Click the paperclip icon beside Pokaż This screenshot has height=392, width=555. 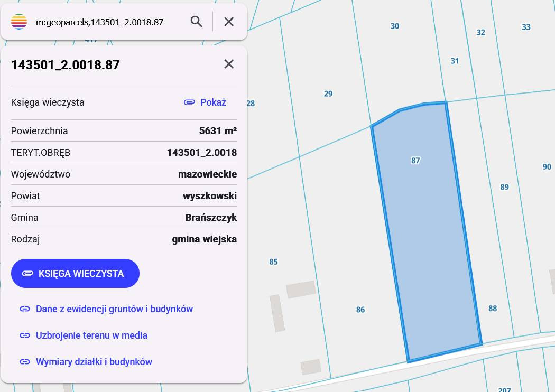189,102
